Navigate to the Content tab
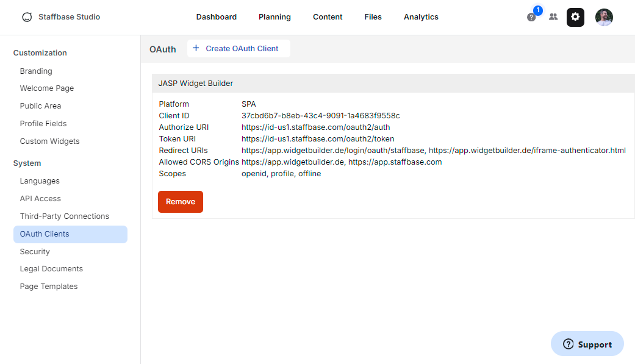 328,16
